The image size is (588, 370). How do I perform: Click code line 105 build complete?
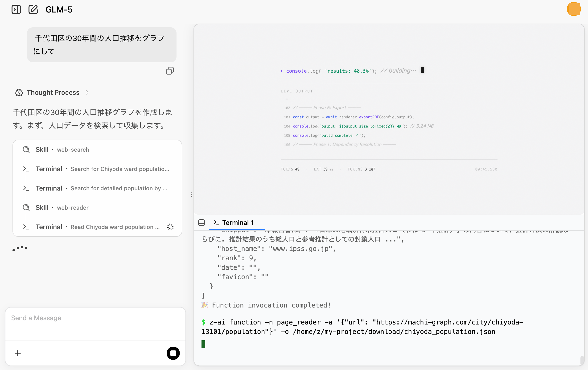325,135
